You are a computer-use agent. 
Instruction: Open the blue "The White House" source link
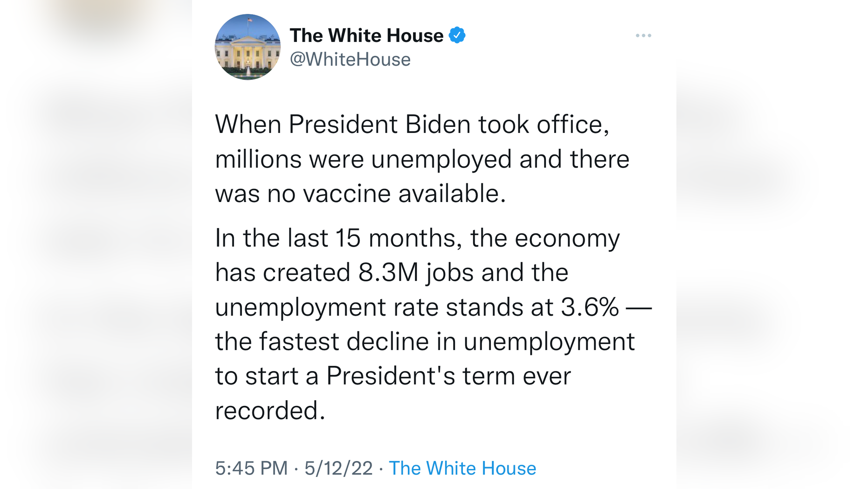click(462, 468)
